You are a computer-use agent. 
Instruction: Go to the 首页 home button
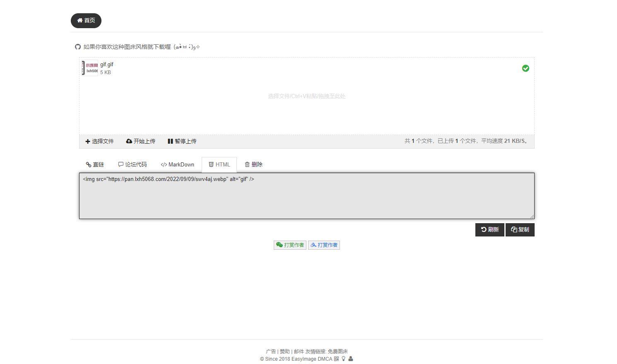tap(86, 21)
